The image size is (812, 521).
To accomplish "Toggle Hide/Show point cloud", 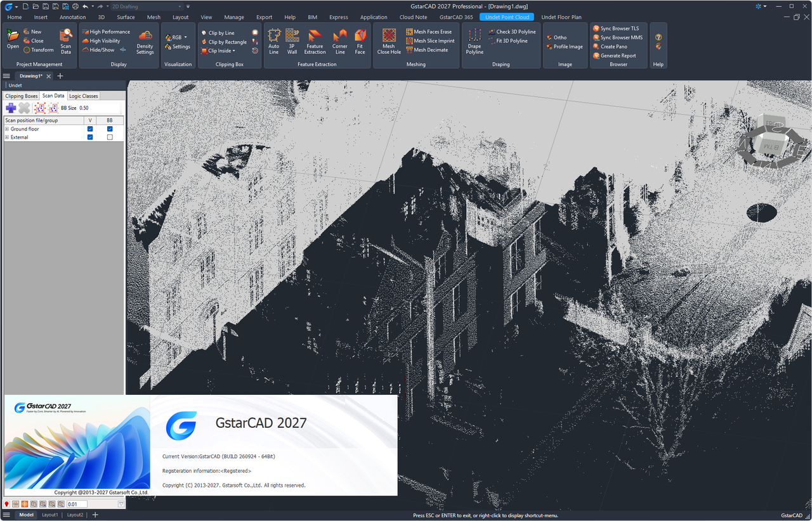I will 98,49.
